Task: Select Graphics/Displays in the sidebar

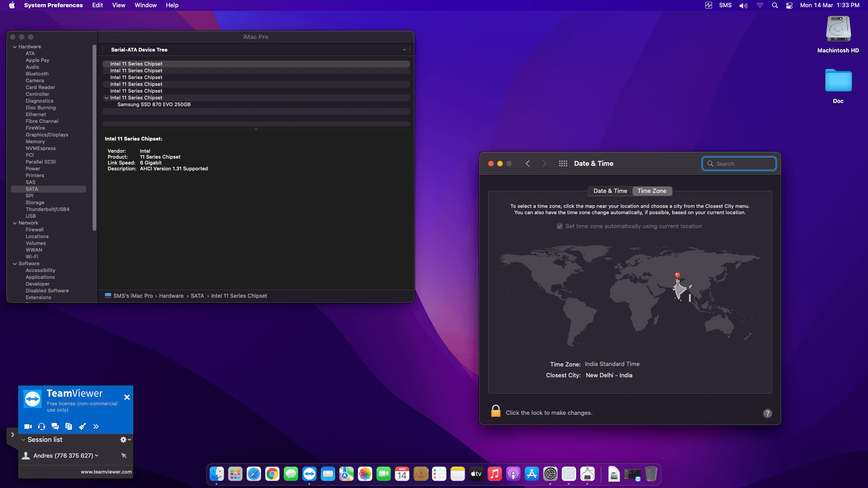Action: (47, 135)
